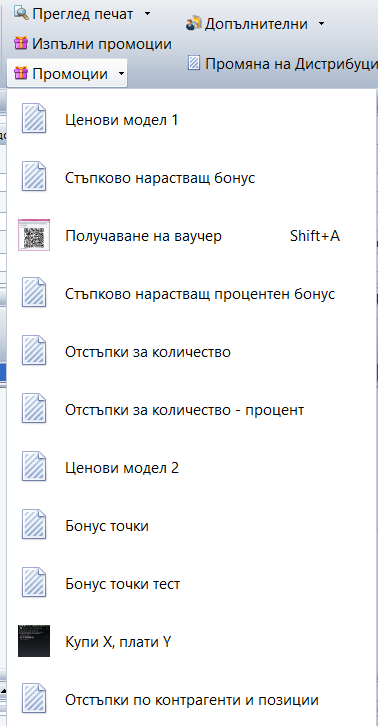Viewport: 378px width, 726px height.
Task: Click the Промяна на Дистрибуция button
Action: pyautogui.click(x=282, y=63)
